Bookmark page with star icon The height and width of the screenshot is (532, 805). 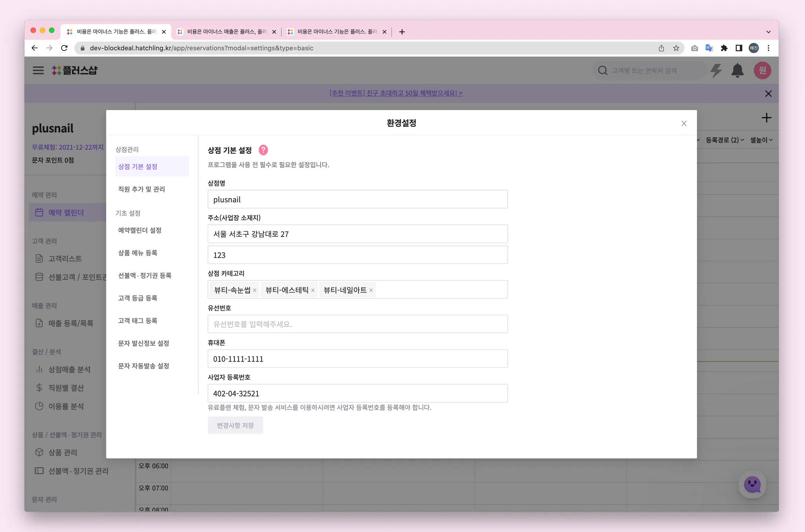pyautogui.click(x=676, y=48)
